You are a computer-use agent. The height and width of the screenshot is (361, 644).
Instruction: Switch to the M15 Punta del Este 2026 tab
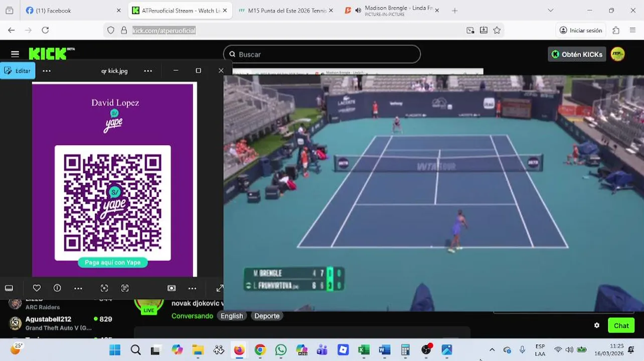click(x=286, y=11)
